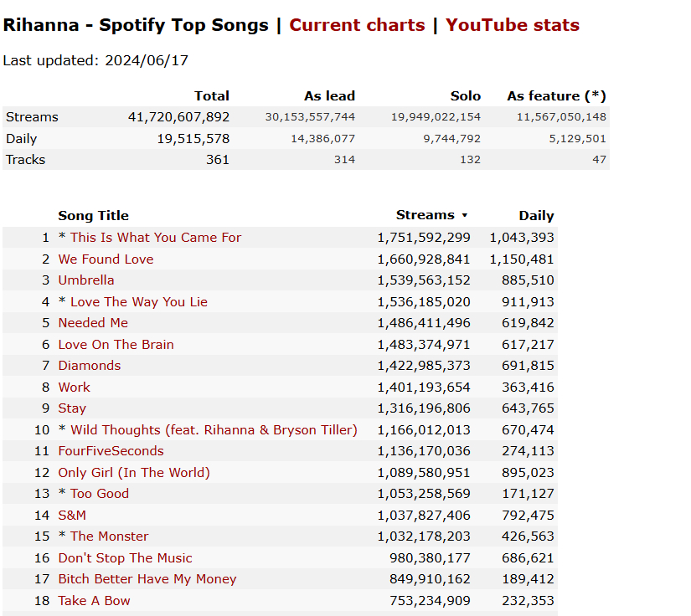Screen dimensions: 691x616
Task: Open This Is What You Came For
Action: [156, 238]
